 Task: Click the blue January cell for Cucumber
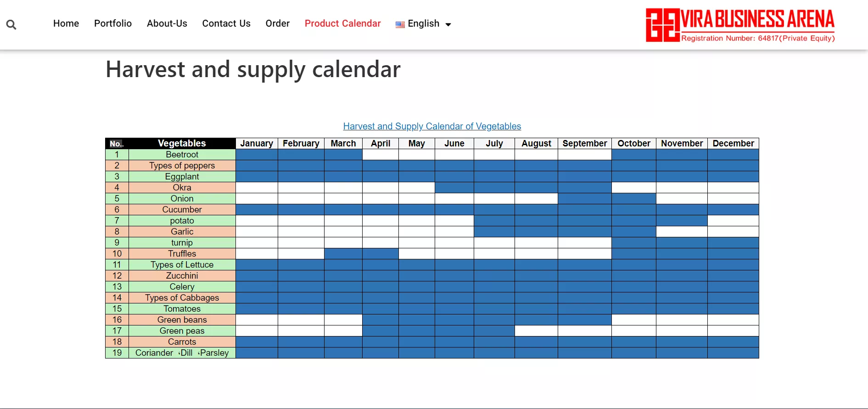point(257,210)
